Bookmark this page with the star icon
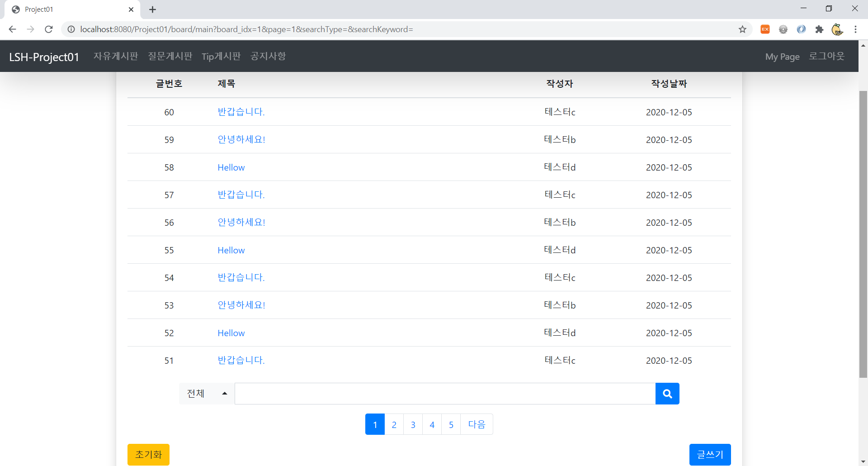Viewport: 868px width, 466px height. coord(742,29)
